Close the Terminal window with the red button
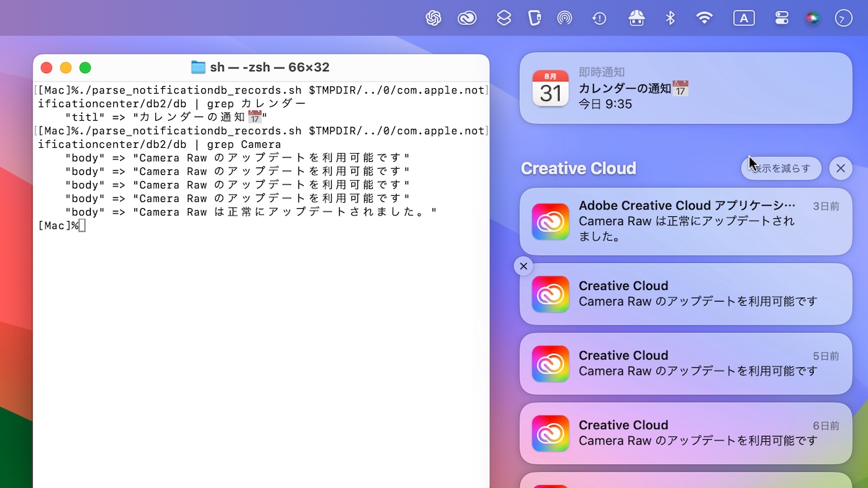868x488 pixels. coord(46,68)
